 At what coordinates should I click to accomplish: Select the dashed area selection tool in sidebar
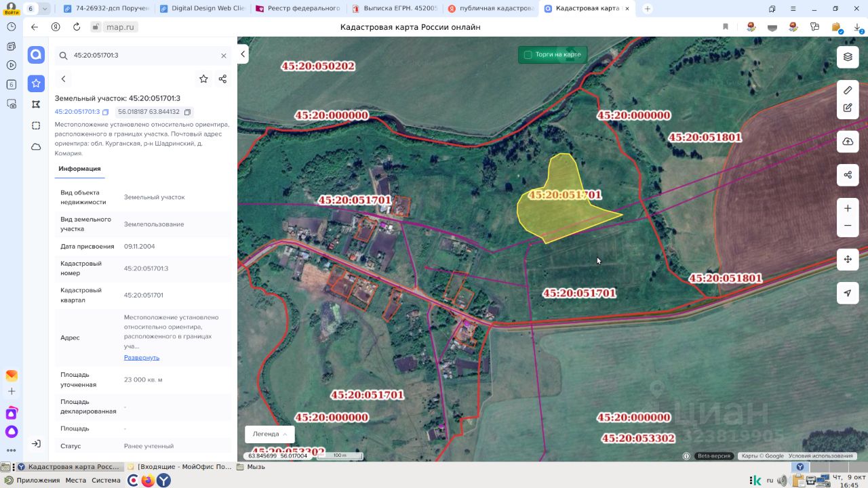click(x=36, y=125)
